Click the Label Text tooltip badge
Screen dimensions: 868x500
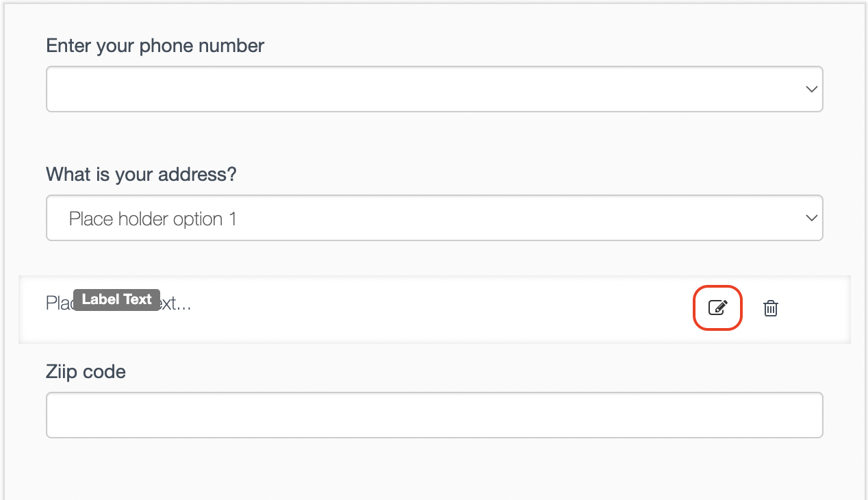coord(116,299)
